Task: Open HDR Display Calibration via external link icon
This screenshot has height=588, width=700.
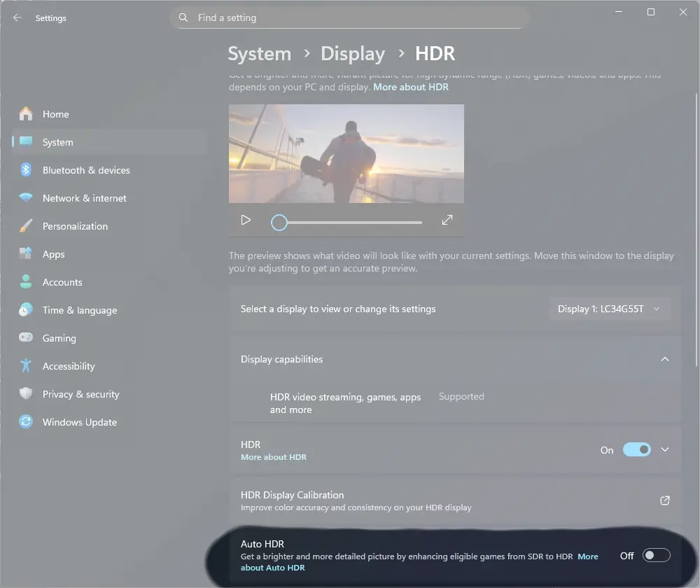Action: coord(664,500)
